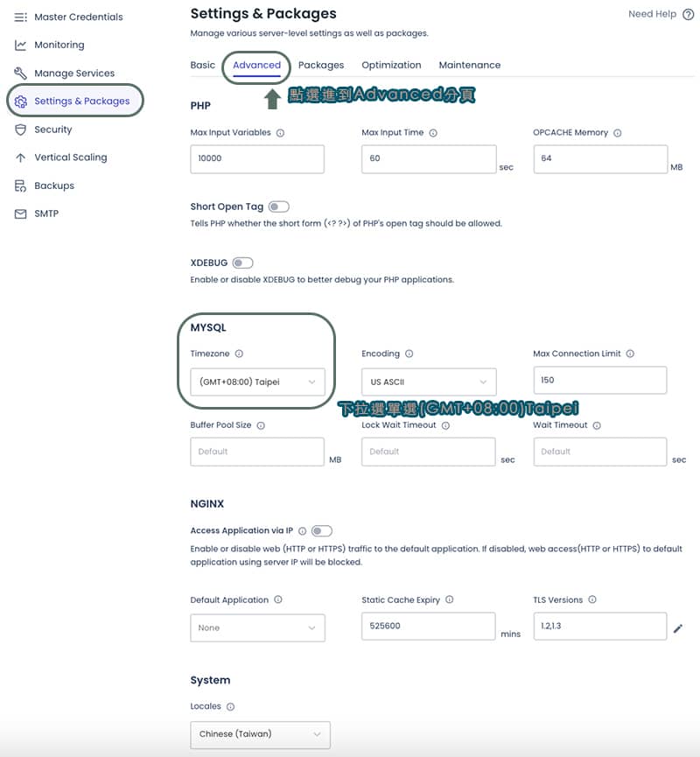Open the MySQL Timezone dropdown
The image size is (700, 757).
(257, 382)
